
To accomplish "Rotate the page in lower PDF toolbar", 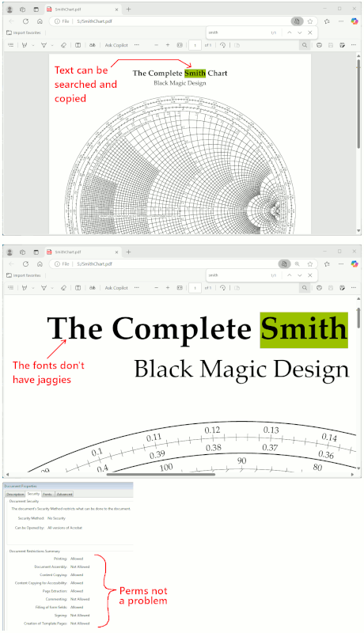I will pyautogui.click(x=223, y=288).
